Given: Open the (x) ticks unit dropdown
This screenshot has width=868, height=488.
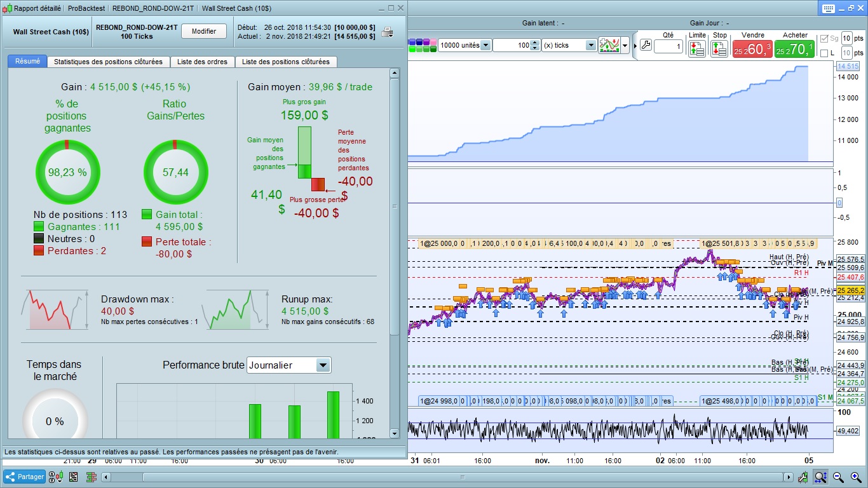Looking at the screenshot, I should pyautogui.click(x=590, y=46).
